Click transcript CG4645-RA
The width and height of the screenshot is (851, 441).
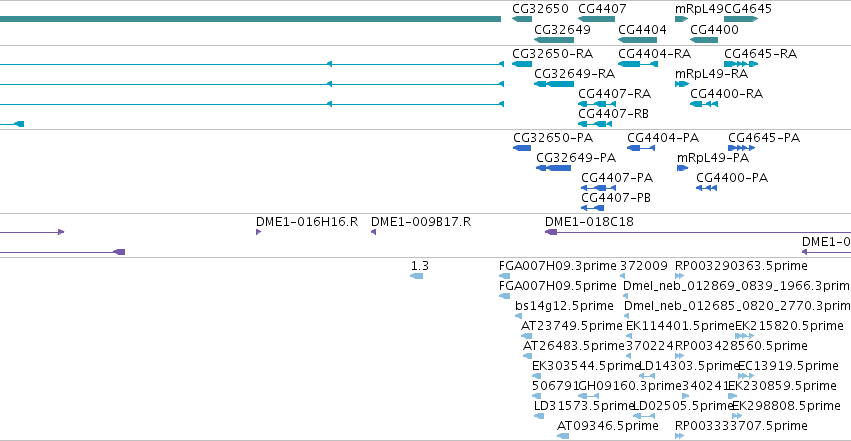[760, 54]
